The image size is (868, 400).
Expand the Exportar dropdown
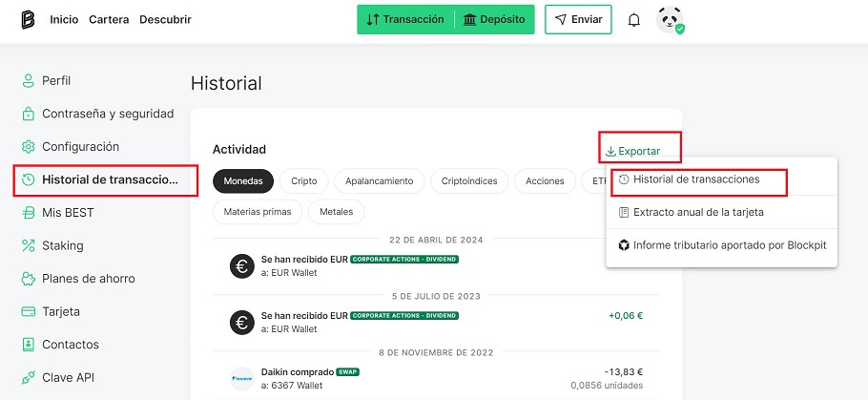[633, 152]
